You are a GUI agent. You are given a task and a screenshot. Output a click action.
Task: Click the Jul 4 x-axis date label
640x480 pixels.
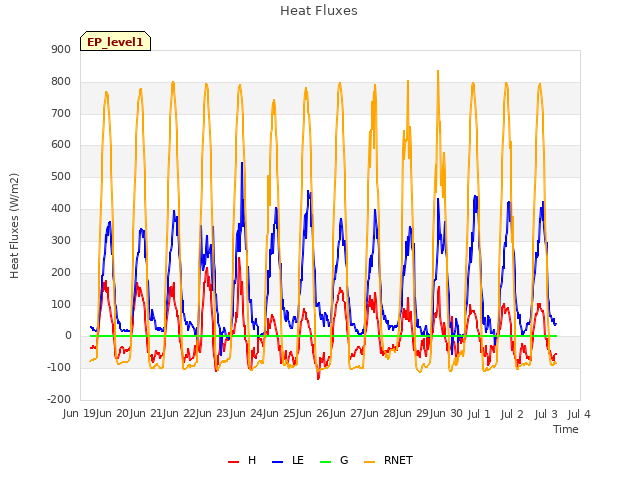(x=579, y=414)
